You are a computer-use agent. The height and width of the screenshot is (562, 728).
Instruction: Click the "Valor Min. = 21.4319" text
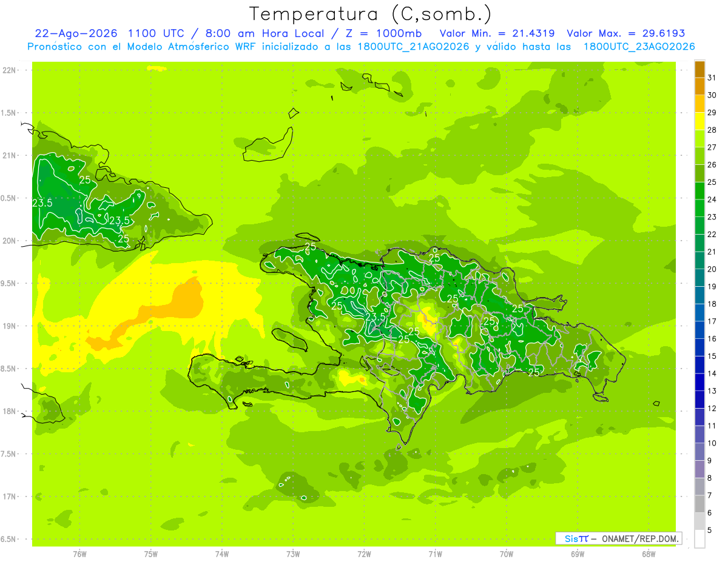497,33
